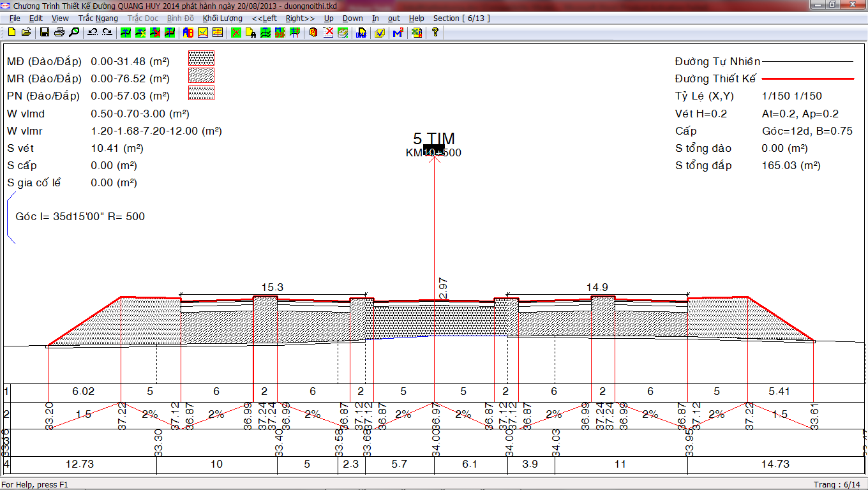The height and width of the screenshot is (490, 868).
Task: Open the Khối Lượng menu
Action: pos(223,19)
